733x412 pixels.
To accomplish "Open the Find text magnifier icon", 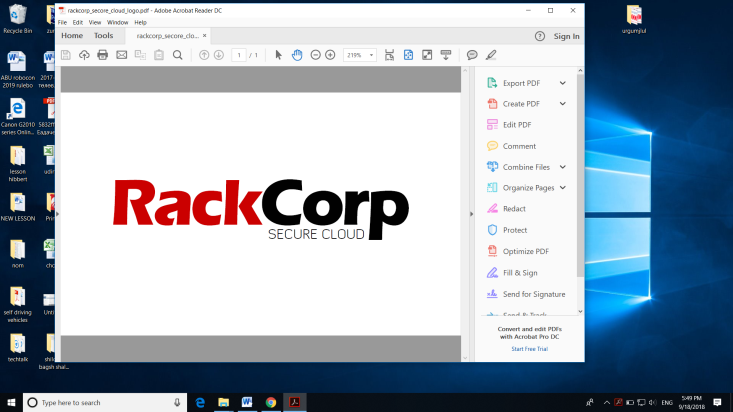I will tap(178, 55).
